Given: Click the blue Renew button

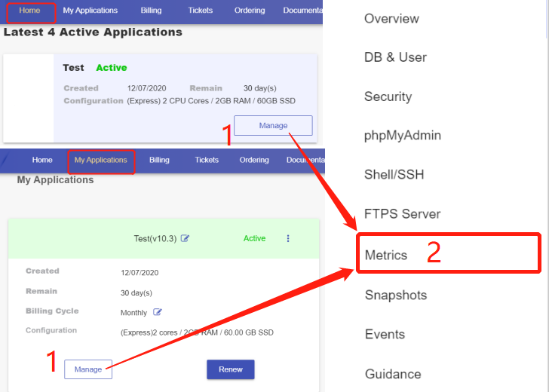Looking at the screenshot, I should point(230,369).
